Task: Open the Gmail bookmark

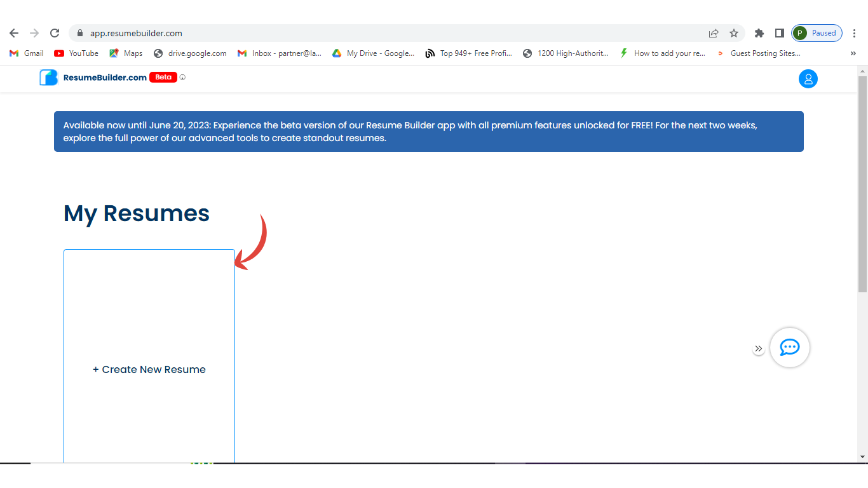Action: coord(27,53)
